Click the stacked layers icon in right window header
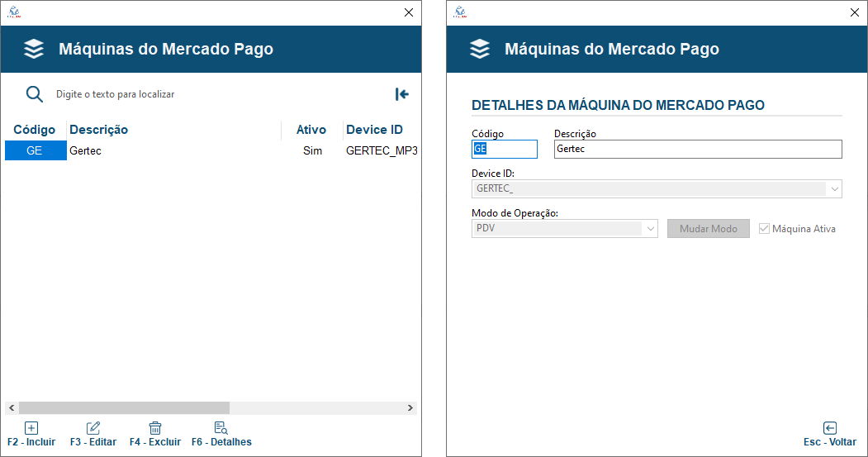Viewport: 868px width, 457px height. coord(479,49)
